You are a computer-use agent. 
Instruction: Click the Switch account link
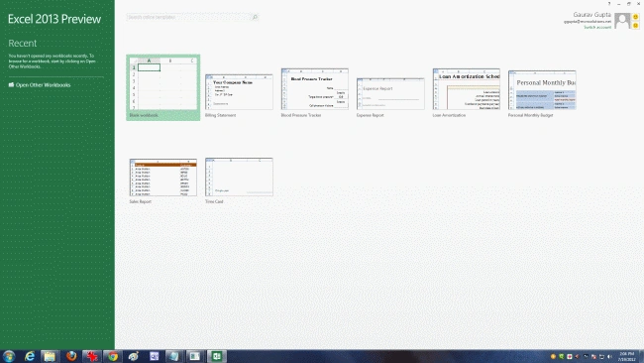[597, 27]
